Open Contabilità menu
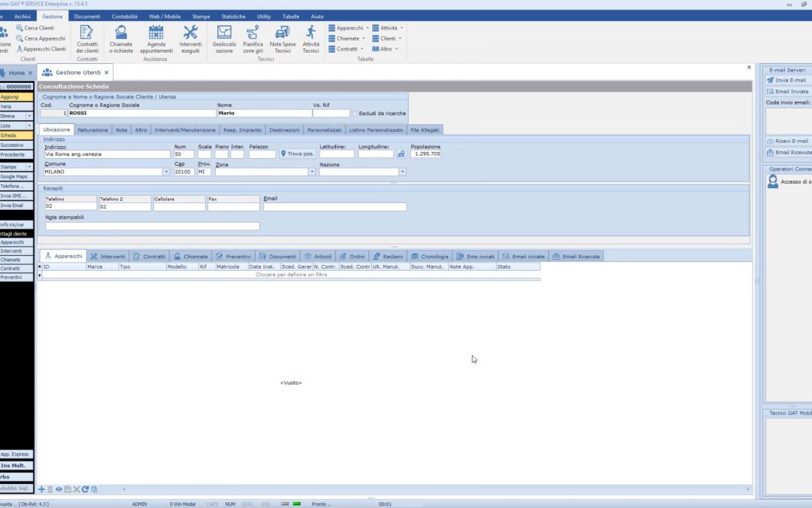The width and height of the screenshot is (812, 508). 124,17
